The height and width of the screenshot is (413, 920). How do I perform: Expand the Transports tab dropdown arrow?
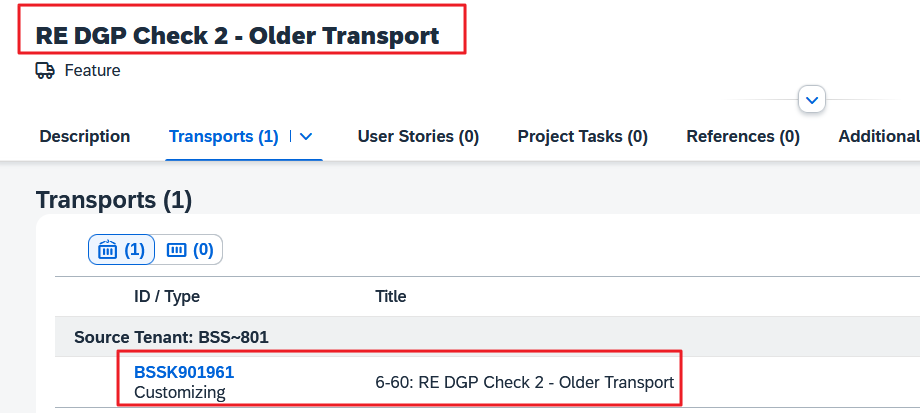(x=306, y=136)
